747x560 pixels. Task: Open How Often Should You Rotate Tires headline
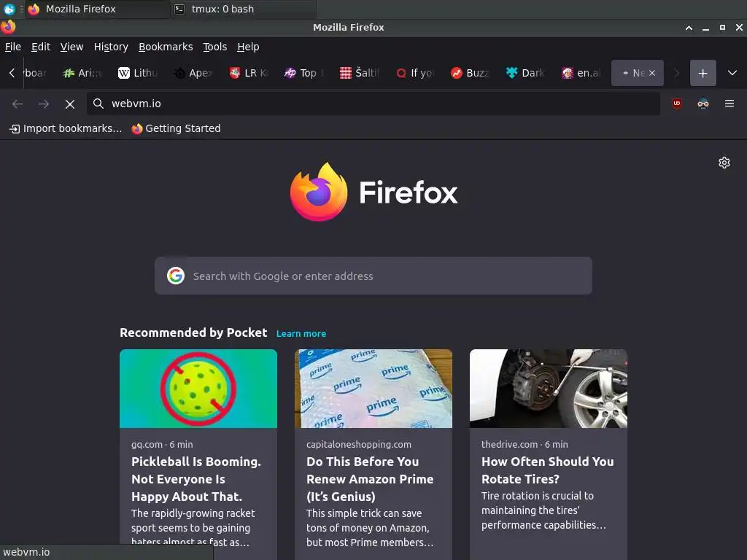pyautogui.click(x=547, y=470)
